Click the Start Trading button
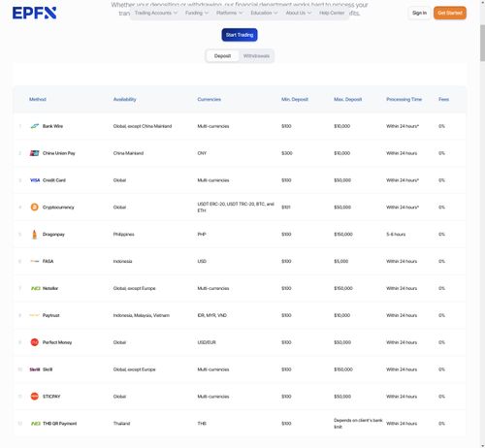The width and height of the screenshot is (485, 448). 240,35
